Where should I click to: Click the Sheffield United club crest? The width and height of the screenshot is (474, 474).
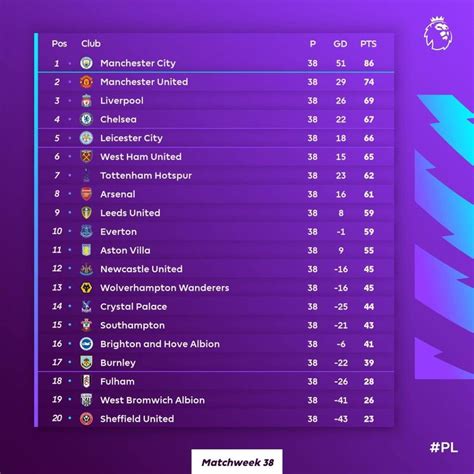[86, 419]
